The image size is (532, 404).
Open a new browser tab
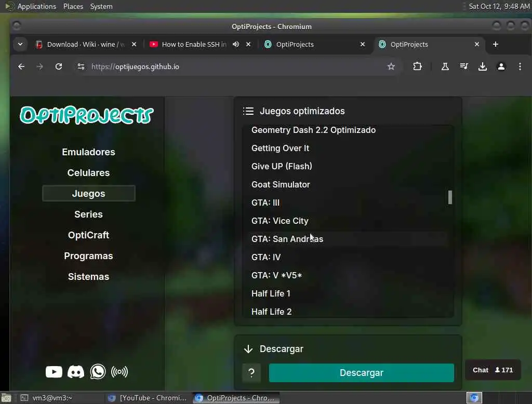coord(495,44)
